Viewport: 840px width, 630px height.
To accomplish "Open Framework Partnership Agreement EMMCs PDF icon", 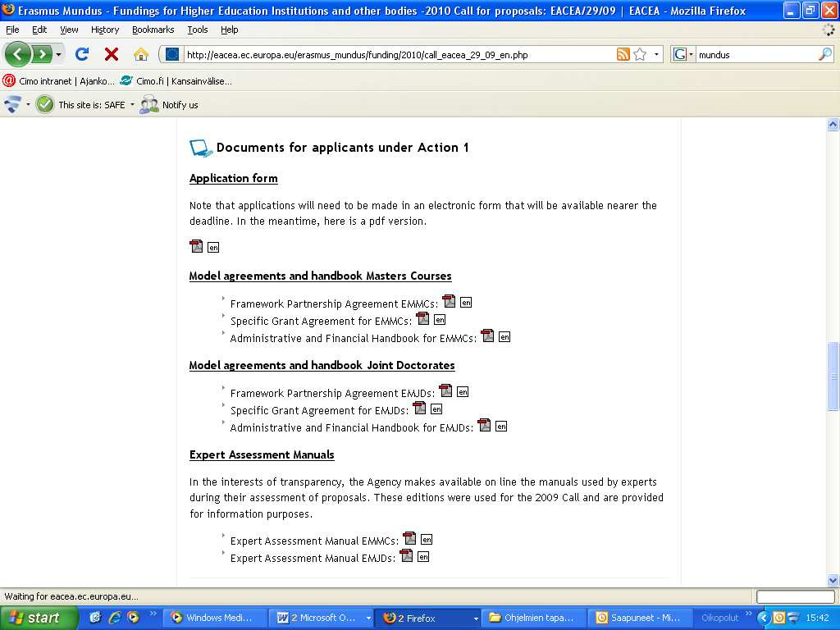I will [449, 301].
